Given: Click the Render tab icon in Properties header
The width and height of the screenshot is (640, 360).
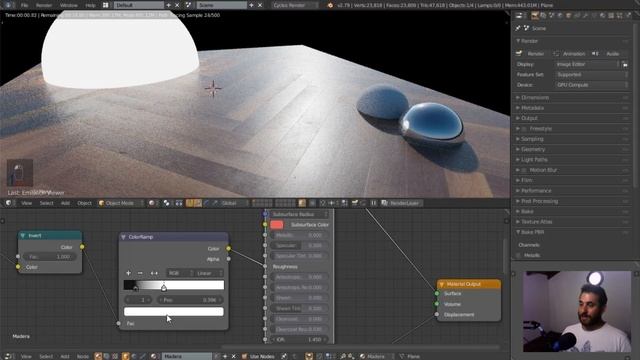Looking at the screenshot, I should pyautogui.click(x=535, y=16).
